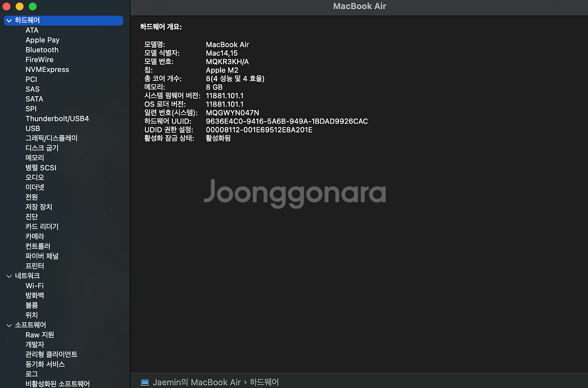Collapse the 소프트웨어 section chevron

coord(9,325)
